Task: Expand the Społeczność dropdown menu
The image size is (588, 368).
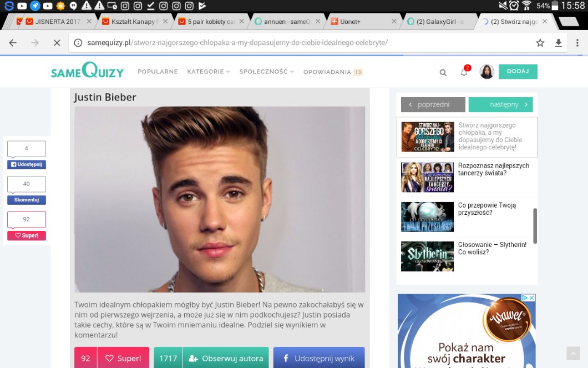Action: [x=266, y=72]
